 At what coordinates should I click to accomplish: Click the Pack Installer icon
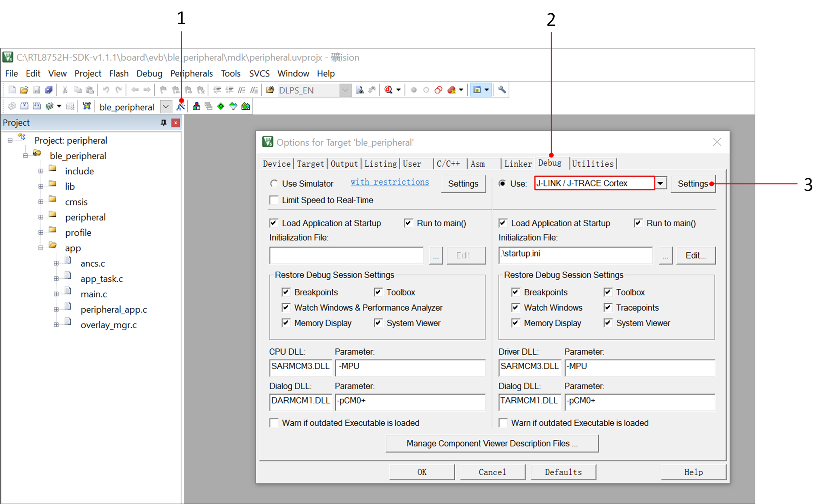246,107
